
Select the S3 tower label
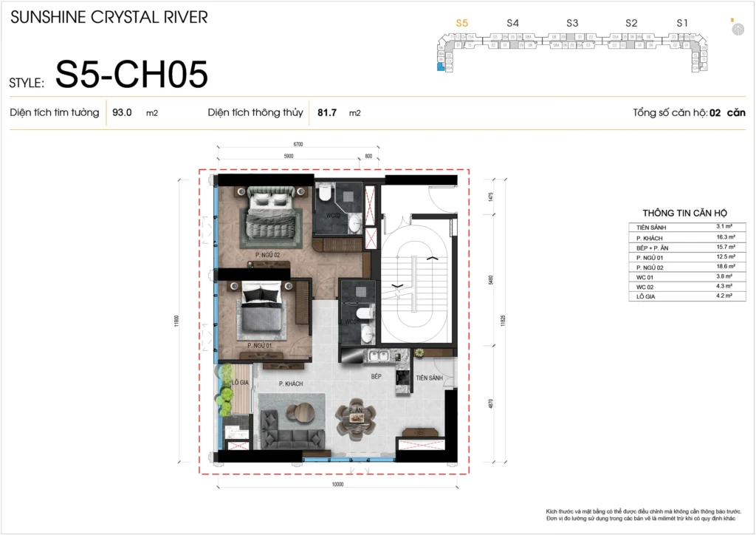[x=572, y=23]
